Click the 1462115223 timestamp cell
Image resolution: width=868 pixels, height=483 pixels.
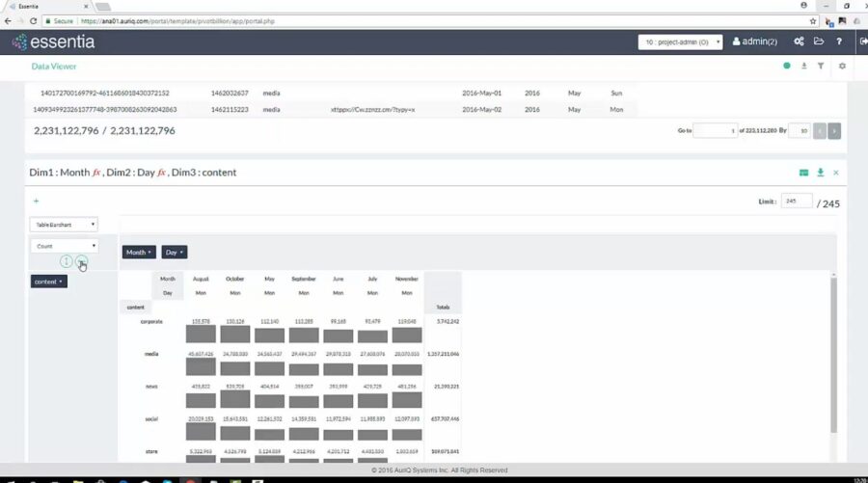[230, 110]
